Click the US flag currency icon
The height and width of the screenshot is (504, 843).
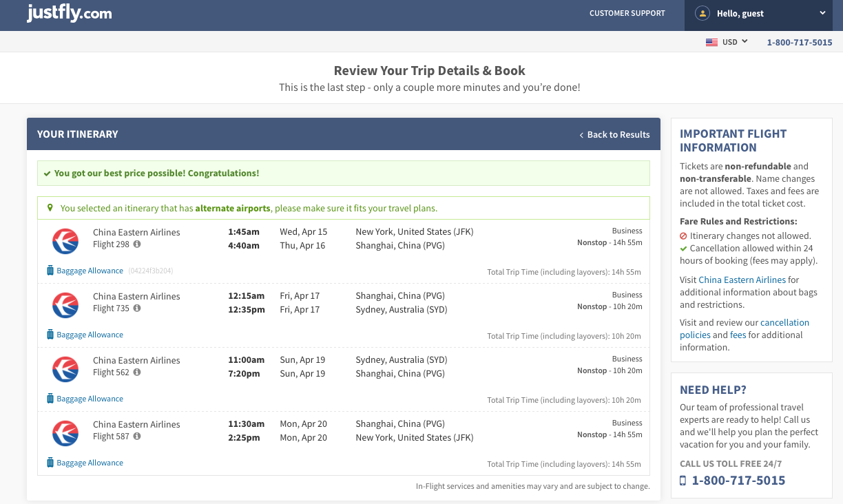pyautogui.click(x=711, y=43)
